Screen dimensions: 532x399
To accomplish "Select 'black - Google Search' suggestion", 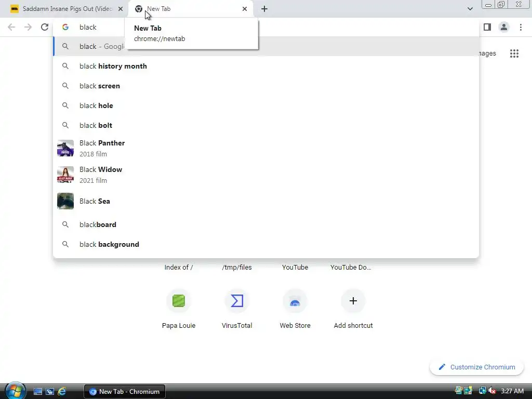I will click(x=267, y=46).
